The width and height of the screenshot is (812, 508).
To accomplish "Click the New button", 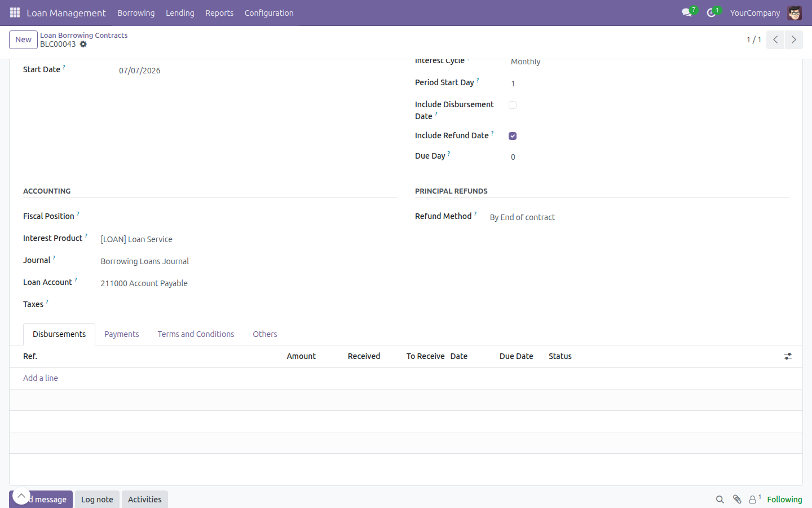I will coord(23,40).
